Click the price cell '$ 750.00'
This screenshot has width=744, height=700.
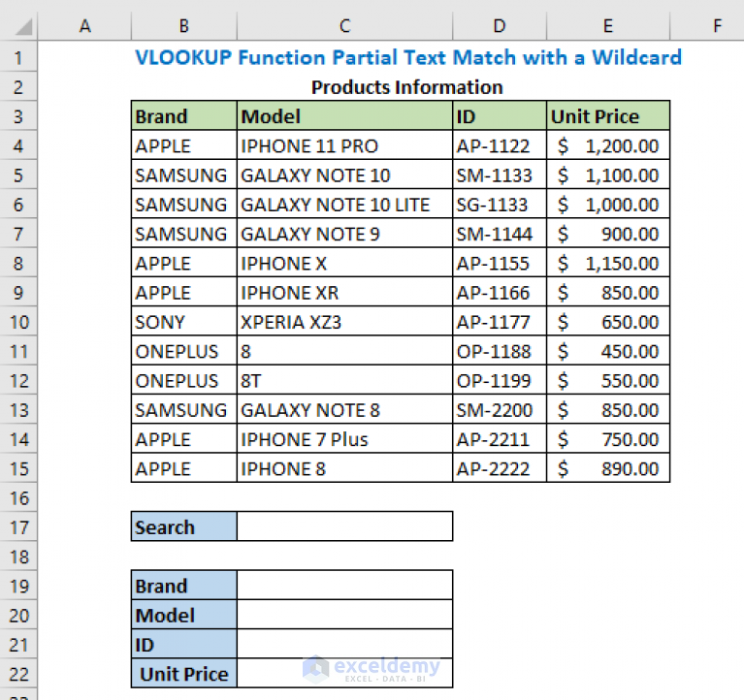(x=608, y=439)
